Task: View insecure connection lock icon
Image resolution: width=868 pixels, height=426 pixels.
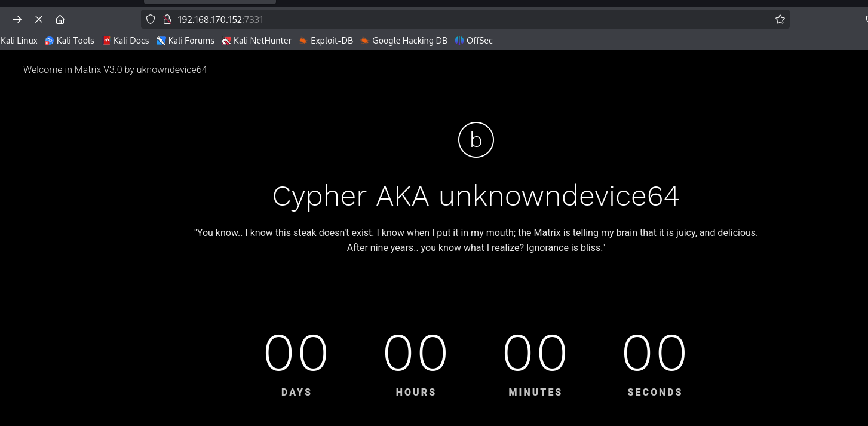Action: coord(167,19)
